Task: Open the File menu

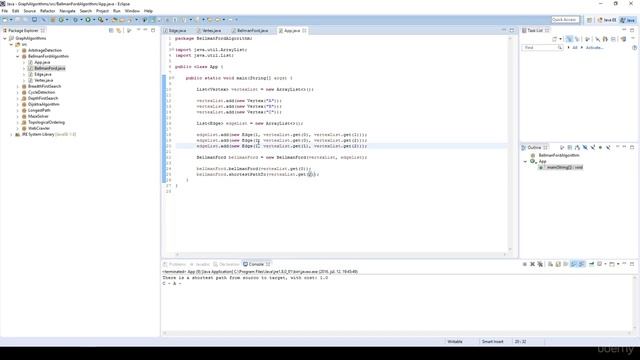Action: click(5, 11)
